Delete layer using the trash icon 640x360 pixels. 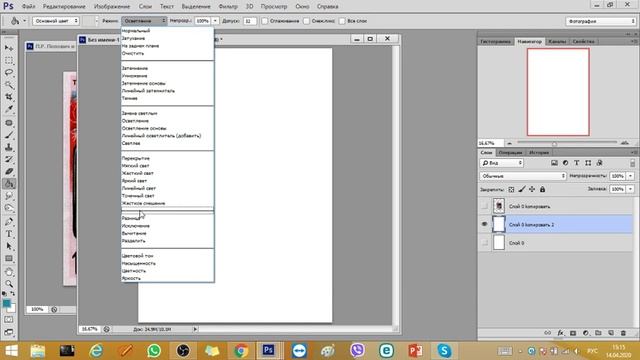(623, 333)
